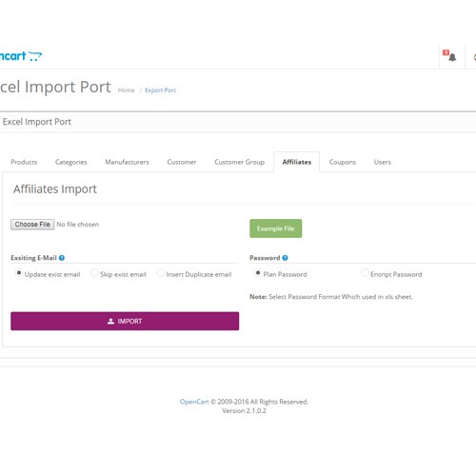The width and height of the screenshot is (476, 476).
Task: Select Plan Password radio button
Action: [258, 273]
